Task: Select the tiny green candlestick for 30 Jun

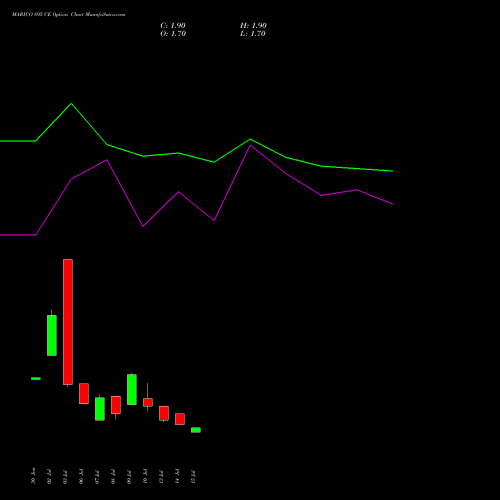Action: pos(36,378)
